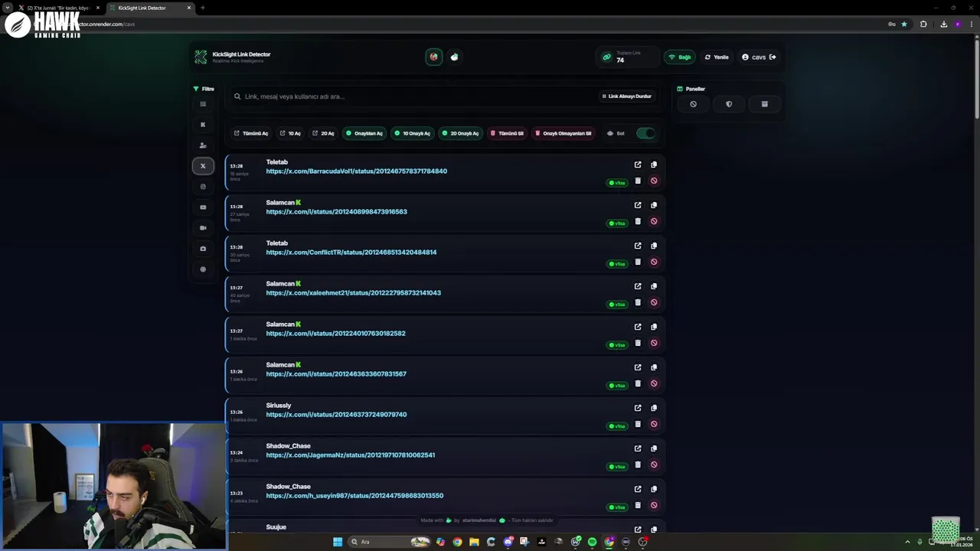
Task: Click Onaylı Olmayanları Sil button
Action: pos(563,133)
